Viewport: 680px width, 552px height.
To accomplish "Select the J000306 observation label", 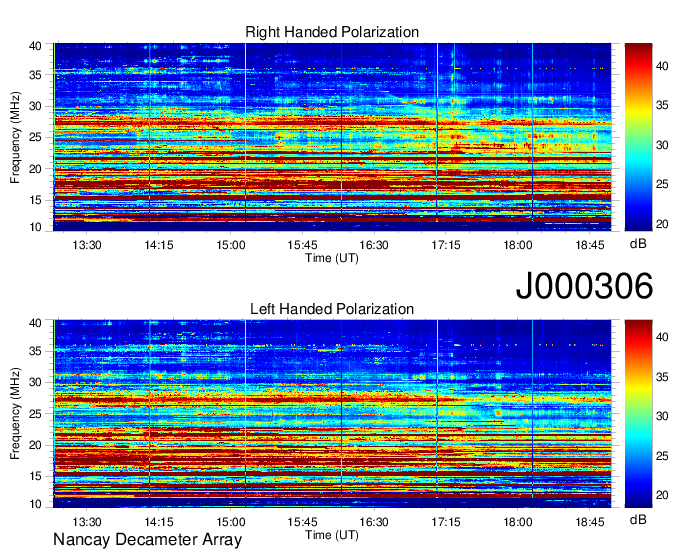I will point(584,285).
